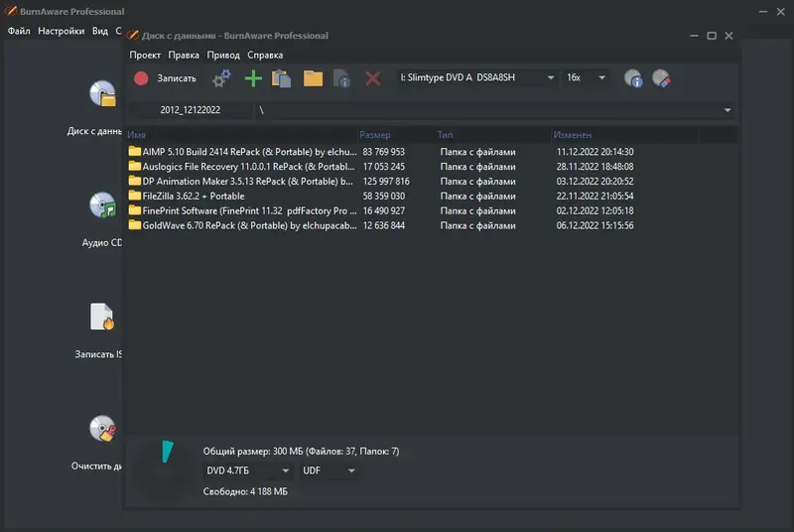Click the folder icon beside GoldWave row
Screen dimensions: 794x532
[x=134, y=224]
